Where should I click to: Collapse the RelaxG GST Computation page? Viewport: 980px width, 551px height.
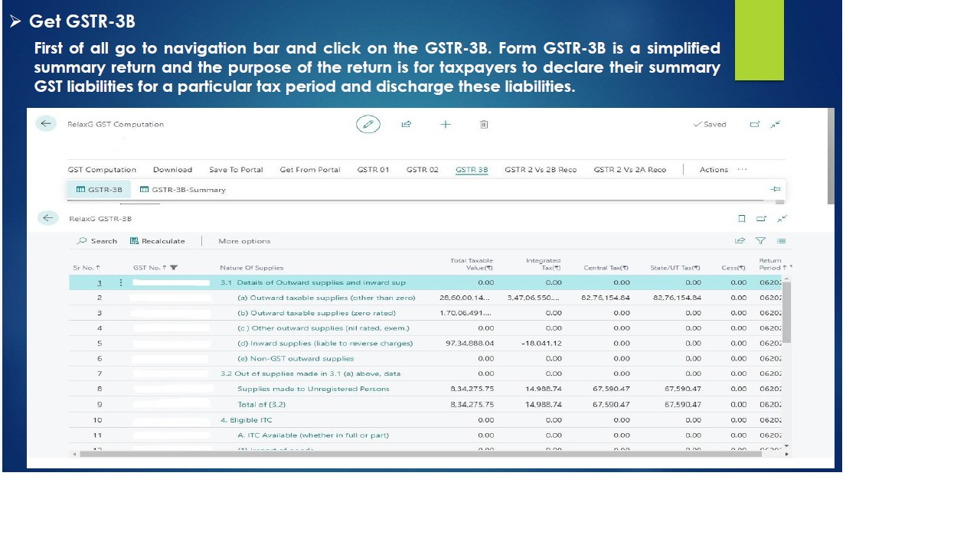point(776,124)
